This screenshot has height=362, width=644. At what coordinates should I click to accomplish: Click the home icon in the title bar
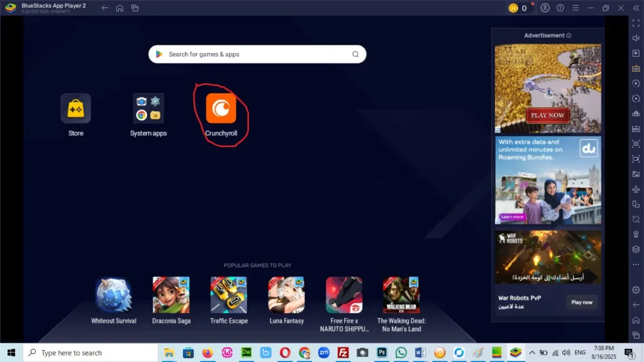[119, 8]
